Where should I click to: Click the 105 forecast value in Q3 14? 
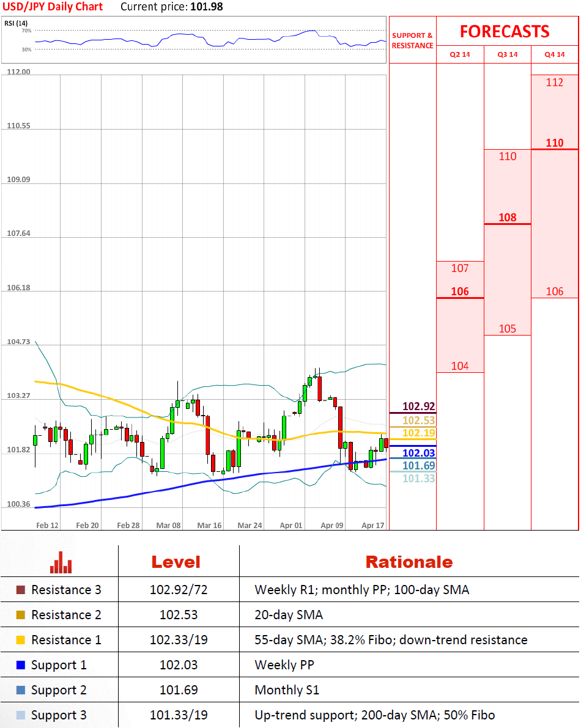pos(508,329)
